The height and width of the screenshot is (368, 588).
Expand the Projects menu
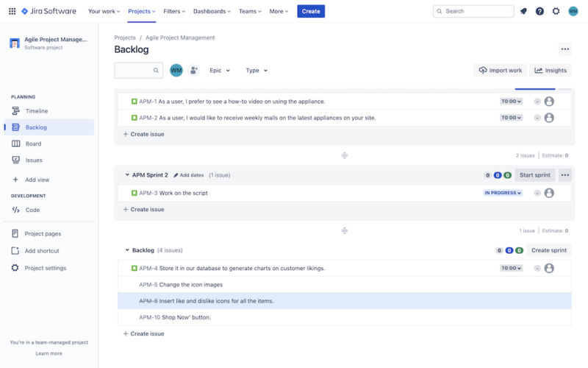coord(141,11)
